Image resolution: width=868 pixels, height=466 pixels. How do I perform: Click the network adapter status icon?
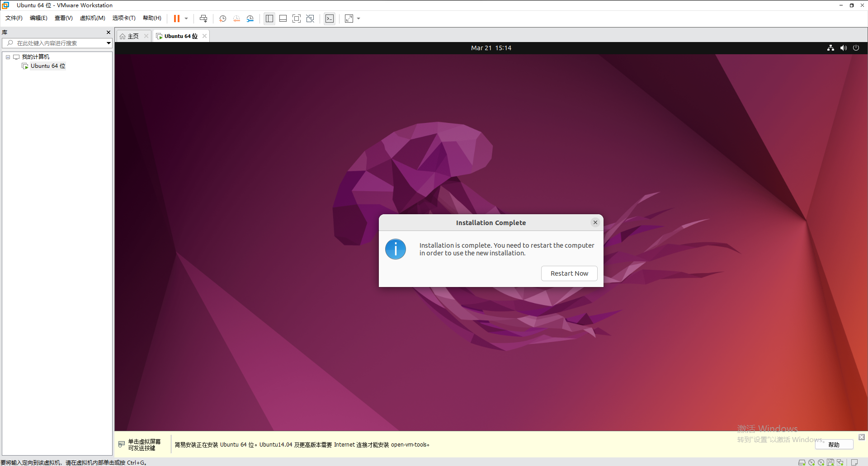[x=840, y=462]
